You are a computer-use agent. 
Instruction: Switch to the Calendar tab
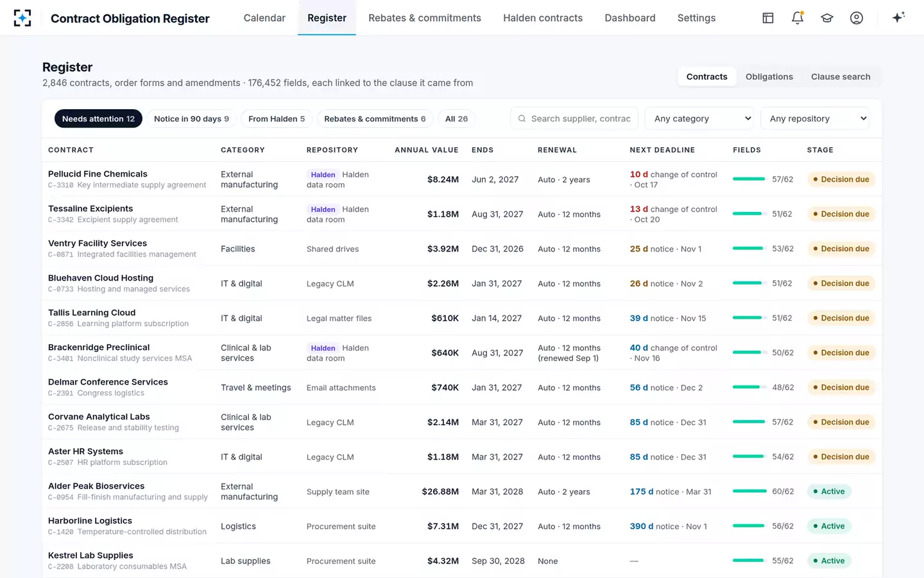pyautogui.click(x=264, y=18)
